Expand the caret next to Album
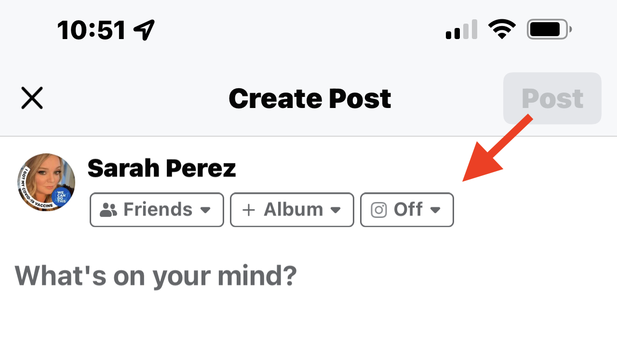 click(335, 210)
